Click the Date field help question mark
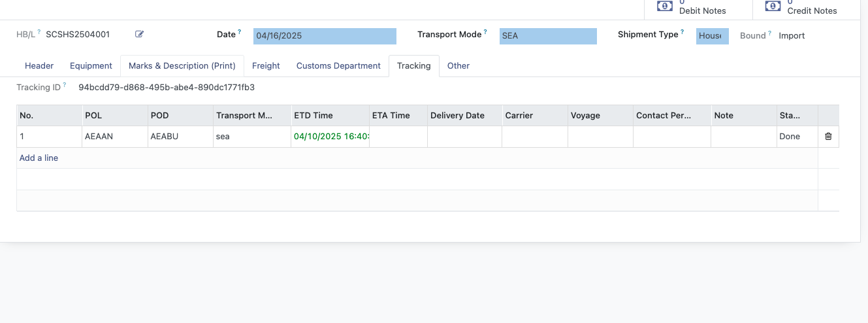This screenshot has height=323, width=868. [239, 31]
